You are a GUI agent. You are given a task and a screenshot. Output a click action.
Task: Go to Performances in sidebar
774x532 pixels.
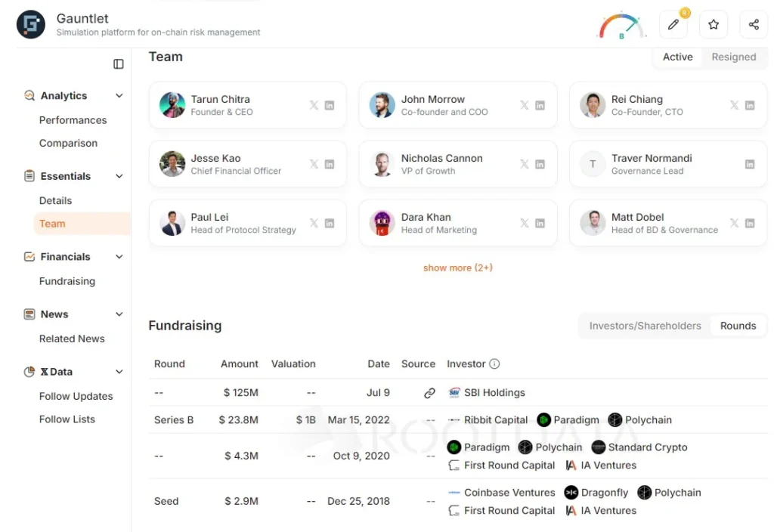coord(73,120)
